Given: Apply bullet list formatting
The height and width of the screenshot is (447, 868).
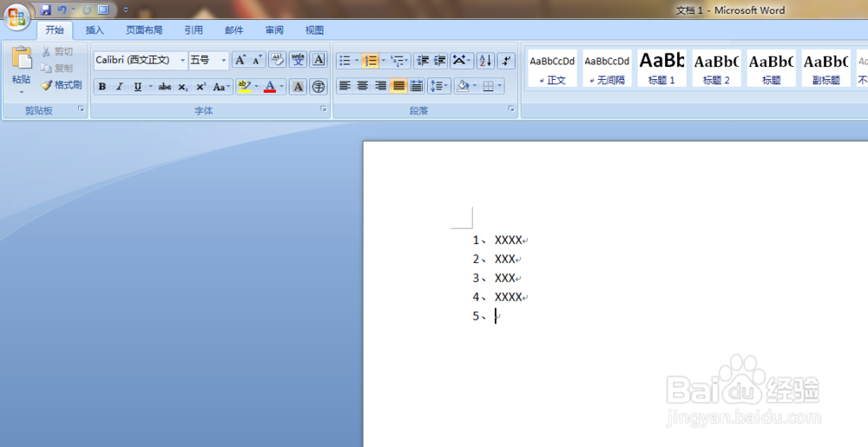Looking at the screenshot, I should [345, 60].
